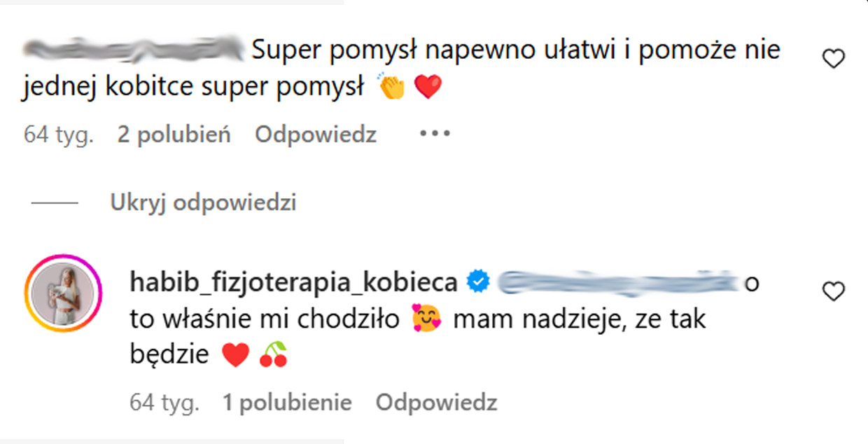This screenshot has height=444, width=868.
Task: Click the red heart emoji after clapping hands
Action: tap(428, 88)
